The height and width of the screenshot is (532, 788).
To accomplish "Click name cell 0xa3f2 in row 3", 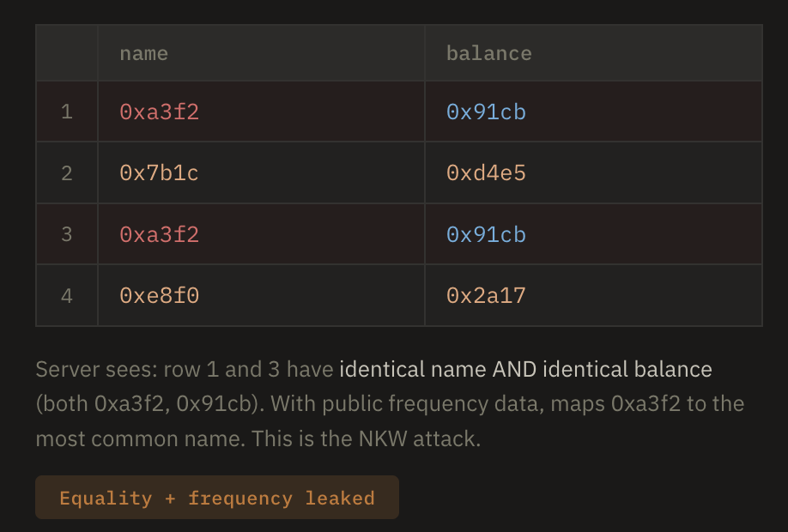I will point(160,234).
